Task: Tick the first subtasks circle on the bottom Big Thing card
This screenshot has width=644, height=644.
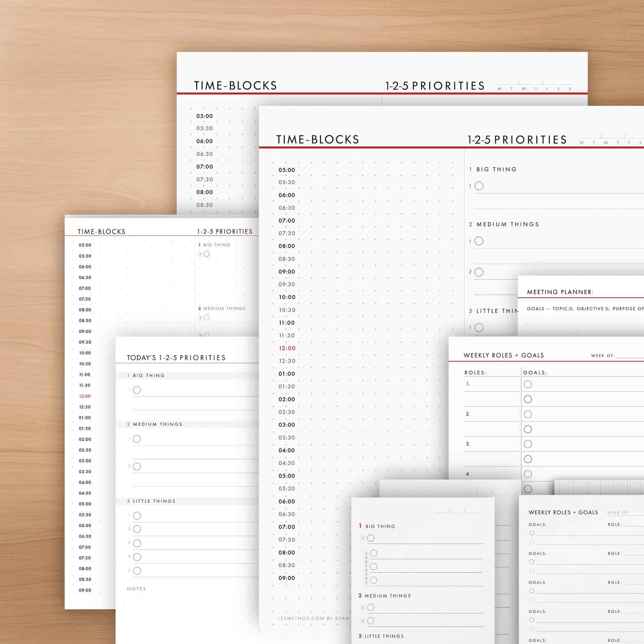Action: [374, 553]
